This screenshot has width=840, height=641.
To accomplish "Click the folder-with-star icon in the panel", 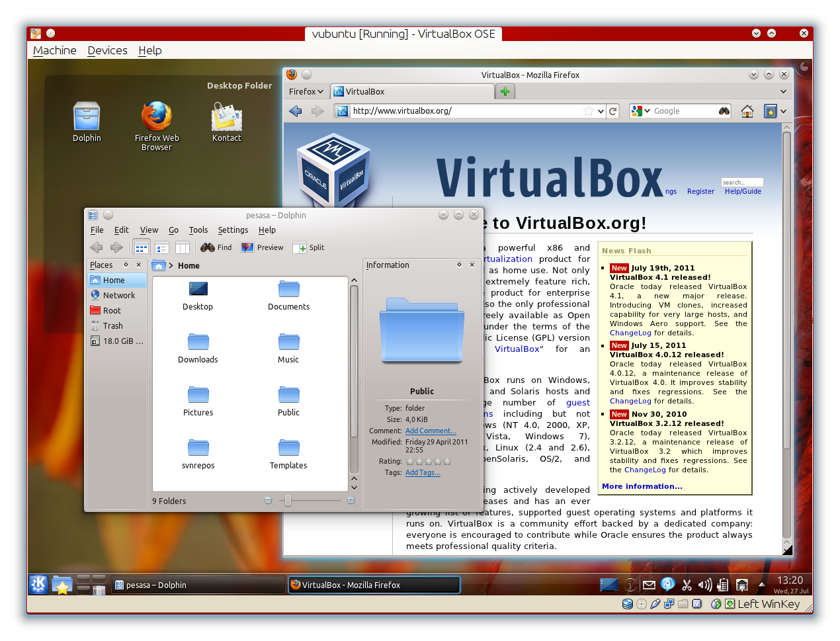I will pyautogui.click(x=62, y=585).
